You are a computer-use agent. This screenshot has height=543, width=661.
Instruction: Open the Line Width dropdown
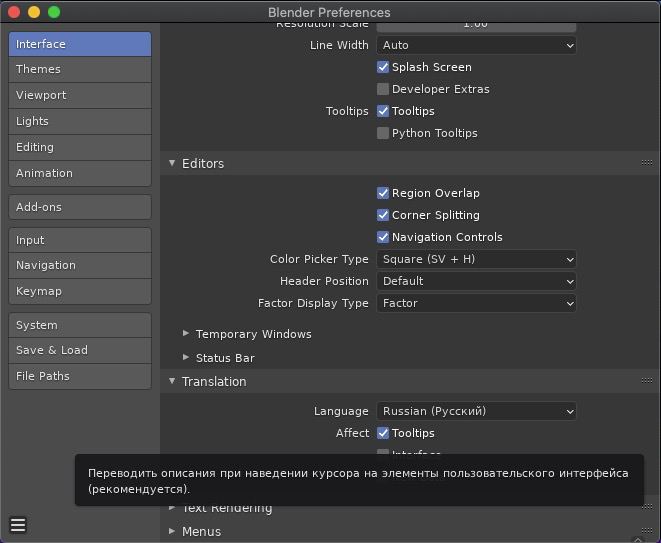click(476, 45)
